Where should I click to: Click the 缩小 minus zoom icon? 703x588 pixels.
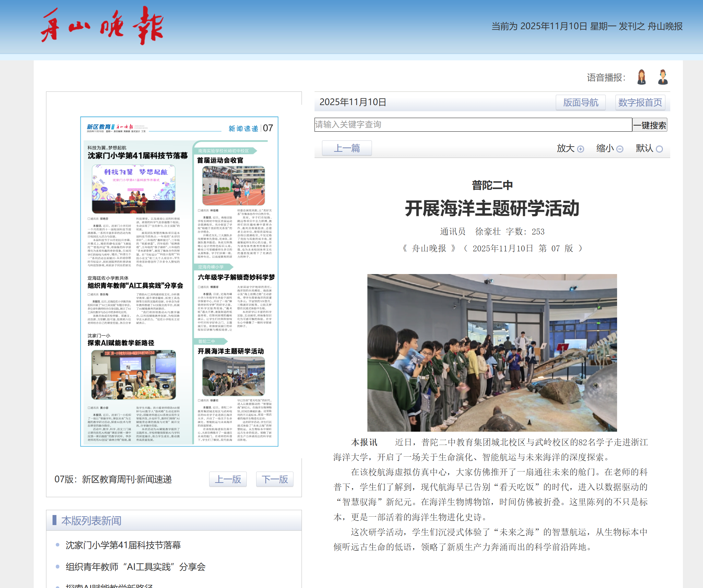[620, 149]
